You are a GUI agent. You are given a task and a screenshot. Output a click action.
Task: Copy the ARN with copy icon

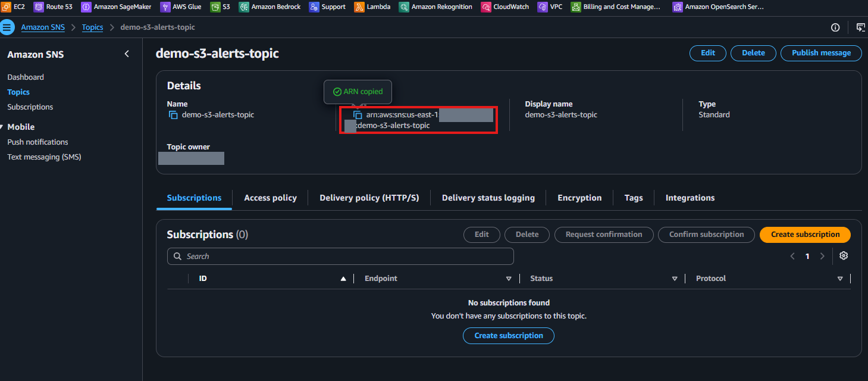coord(358,115)
